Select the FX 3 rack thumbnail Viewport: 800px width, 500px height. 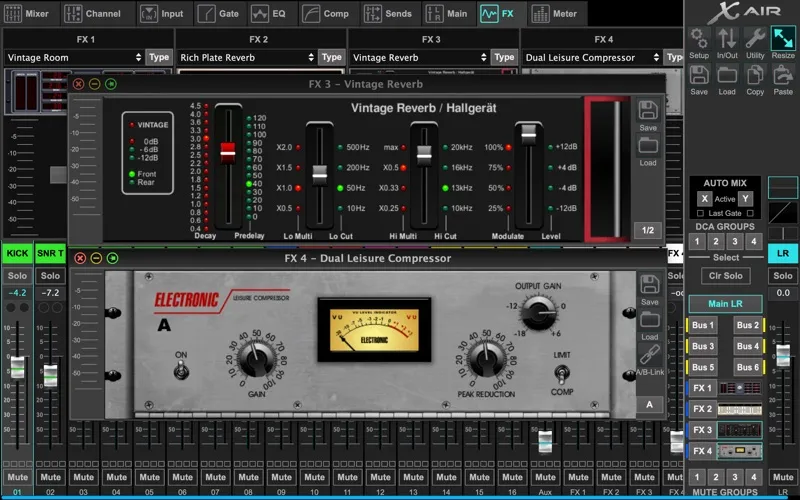(x=740, y=430)
